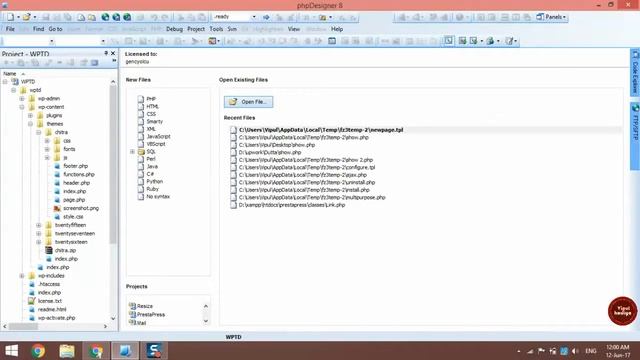Open the File menu
640x360 pixels.
click(10, 29)
